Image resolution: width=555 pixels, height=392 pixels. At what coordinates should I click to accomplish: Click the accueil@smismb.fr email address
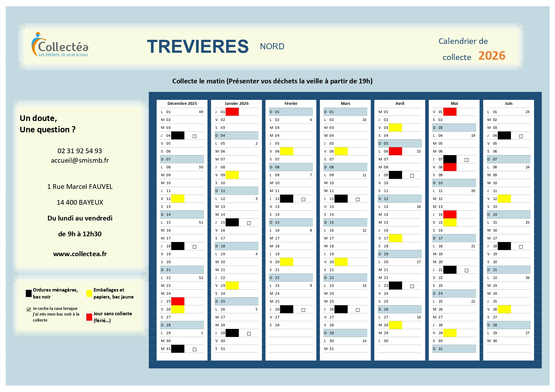click(x=80, y=160)
